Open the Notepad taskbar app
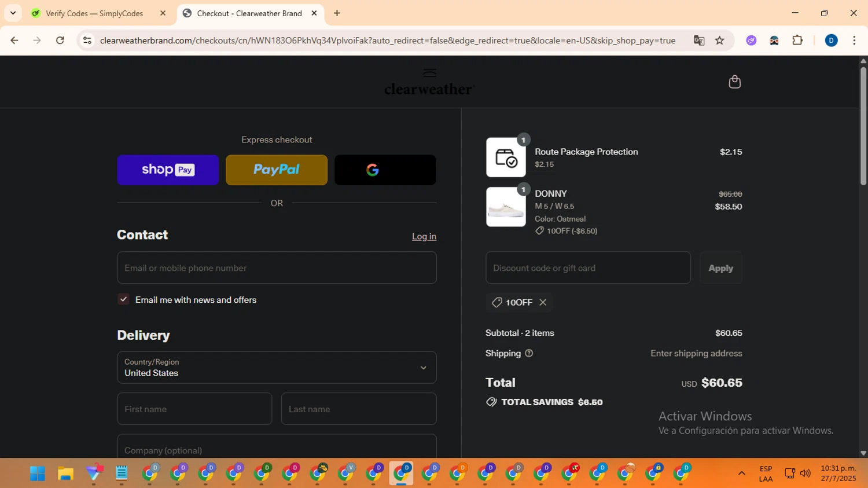Viewport: 868px width, 488px height. 122,474
